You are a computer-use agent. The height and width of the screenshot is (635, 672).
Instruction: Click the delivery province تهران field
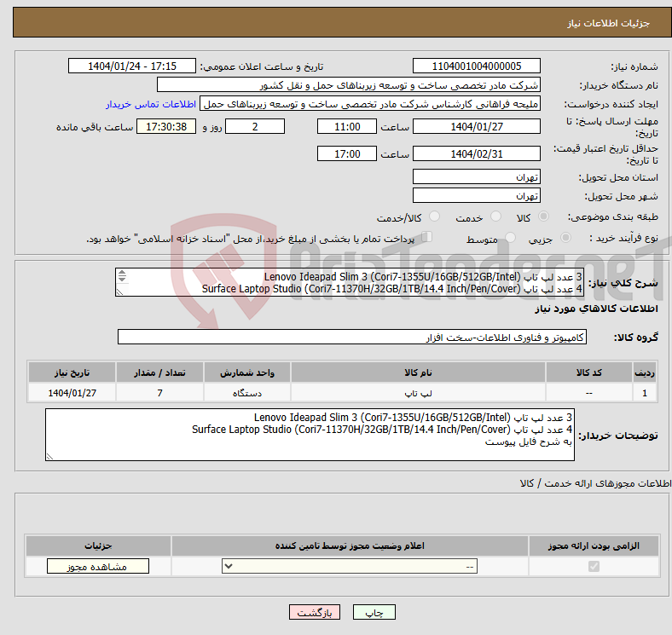click(x=476, y=176)
